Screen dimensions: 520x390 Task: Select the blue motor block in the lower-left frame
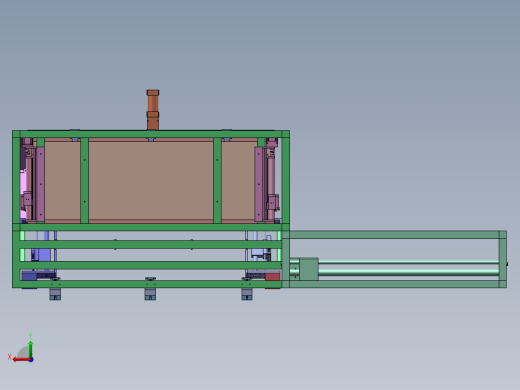click(x=42, y=255)
